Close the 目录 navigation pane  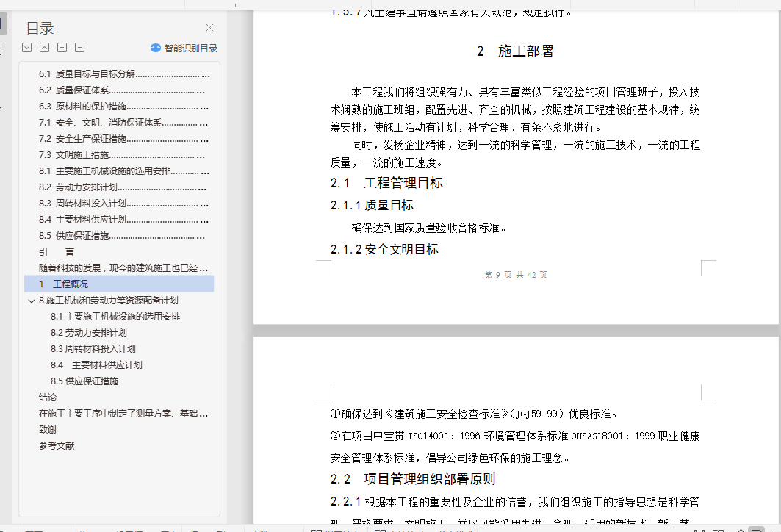click(x=209, y=28)
